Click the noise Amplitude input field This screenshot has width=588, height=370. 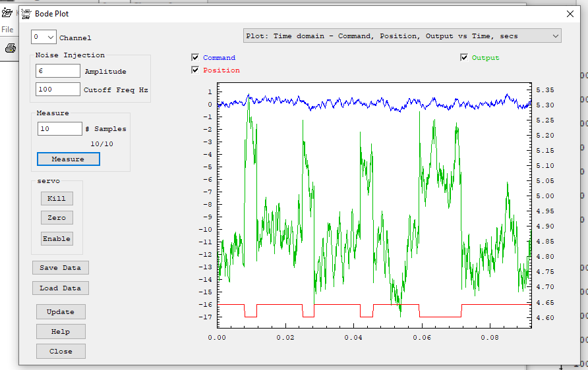(58, 71)
